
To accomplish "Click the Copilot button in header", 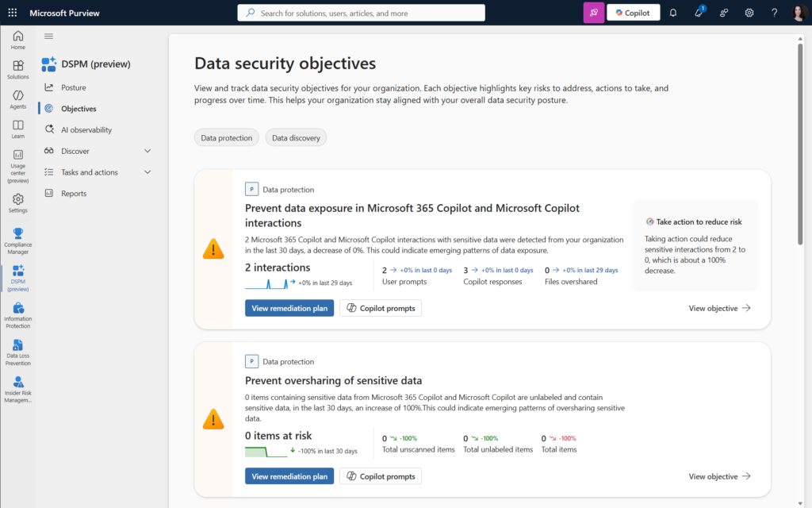I will coord(633,13).
